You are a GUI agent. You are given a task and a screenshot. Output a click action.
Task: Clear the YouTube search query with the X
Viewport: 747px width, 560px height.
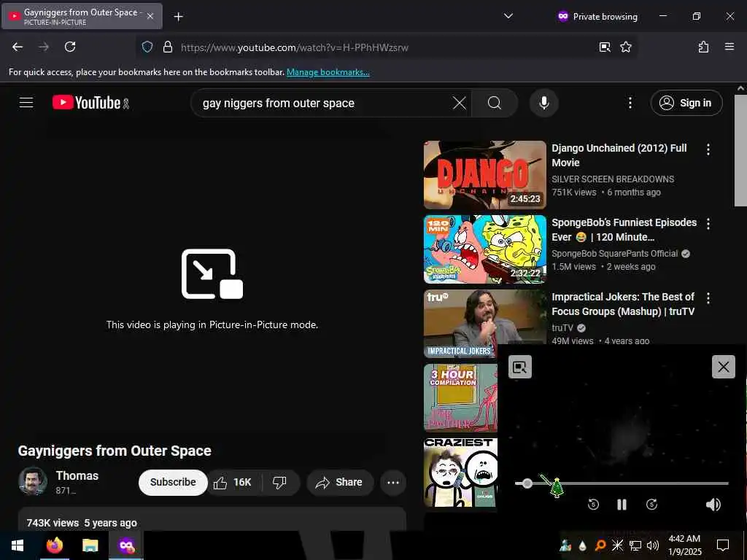(x=460, y=103)
